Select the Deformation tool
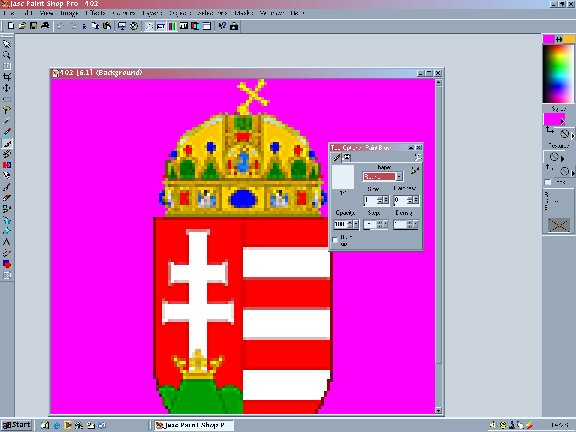The height and width of the screenshot is (432, 576). pyautogui.click(x=7, y=66)
